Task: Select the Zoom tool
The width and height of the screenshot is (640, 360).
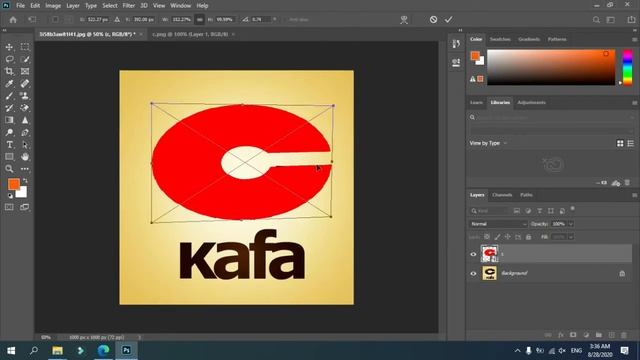Action: pos(9,169)
